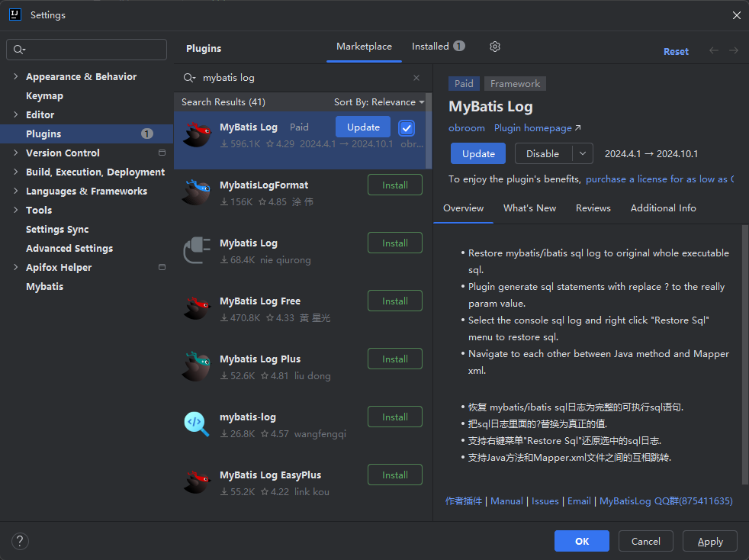Expand Build, Execution, Deployment section
The width and height of the screenshot is (749, 560).
[16, 172]
